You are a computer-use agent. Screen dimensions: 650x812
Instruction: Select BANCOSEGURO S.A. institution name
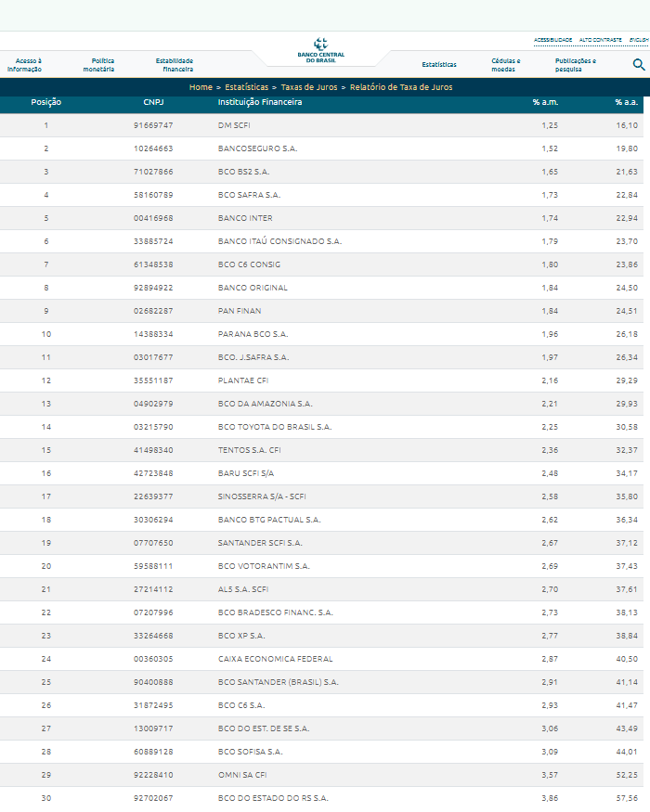pos(257,148)
